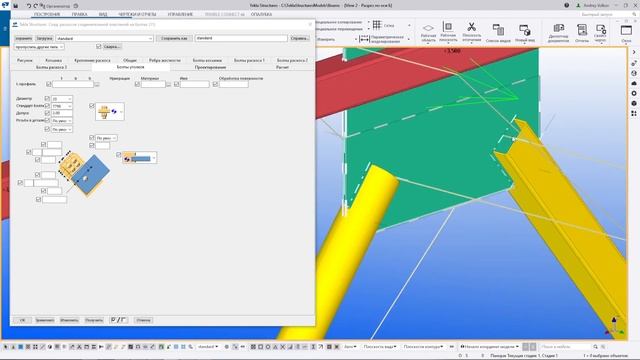Toggle the Допуск checkbox
This screenshot has width=640, height=360.
pyautogui.click(x=47, y=113)
